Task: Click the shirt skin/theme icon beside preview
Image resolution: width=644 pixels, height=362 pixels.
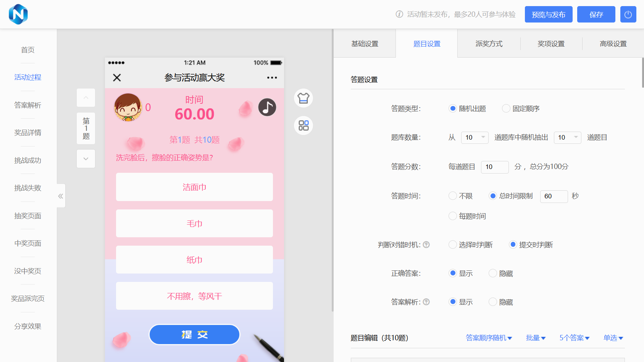Action: click(x=303, y=98)
